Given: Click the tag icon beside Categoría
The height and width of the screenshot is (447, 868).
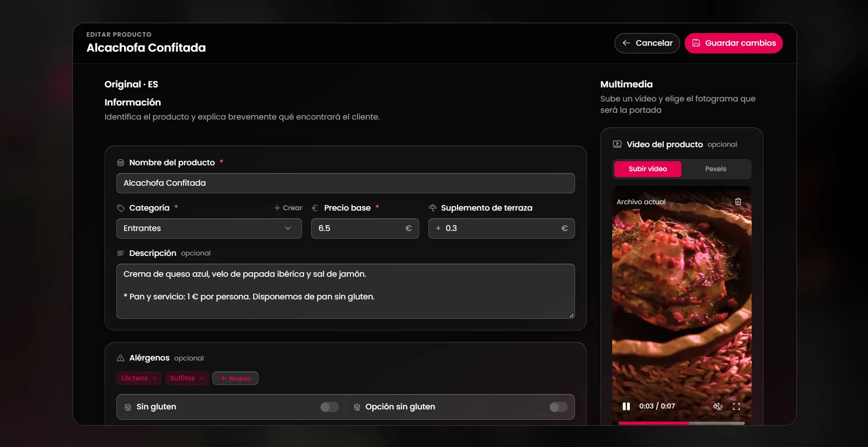Looking at the screenshot, I should point(120,208).
